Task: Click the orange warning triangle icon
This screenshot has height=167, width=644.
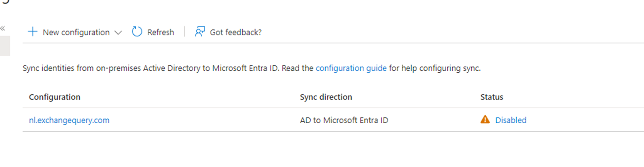Action: [485, 120]
